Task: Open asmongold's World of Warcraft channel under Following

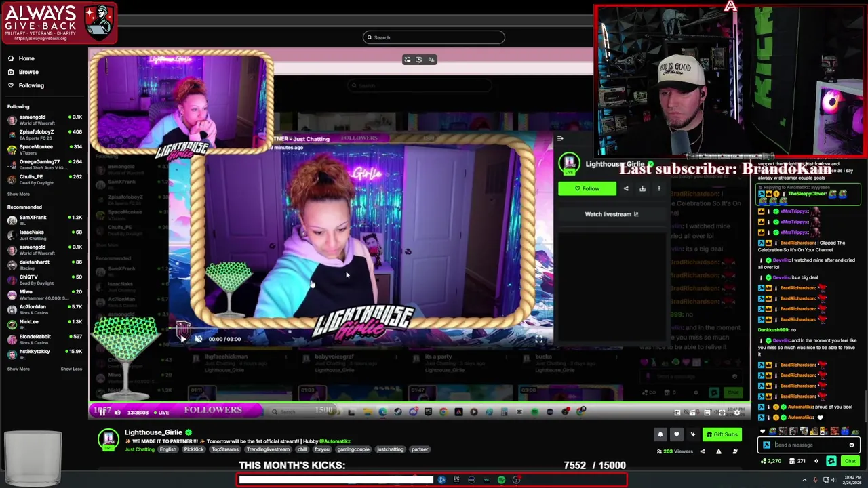Action: coord(44,120)
